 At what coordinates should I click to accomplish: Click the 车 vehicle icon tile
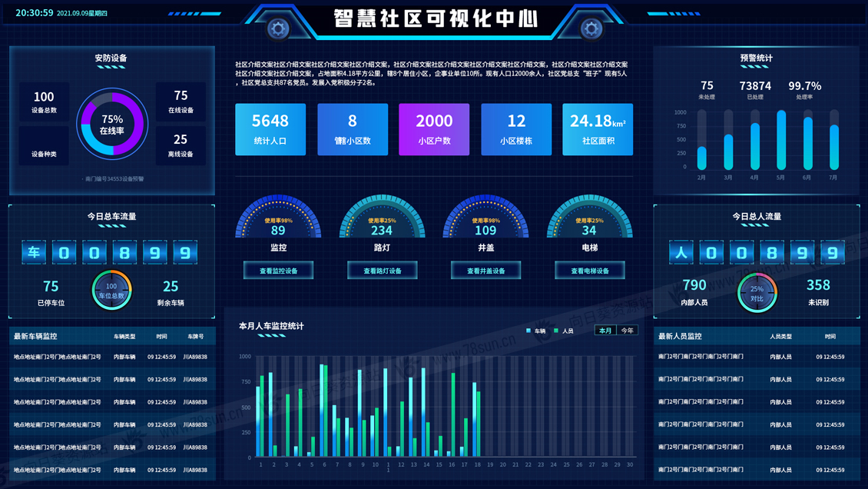click(x=34, y=252)
